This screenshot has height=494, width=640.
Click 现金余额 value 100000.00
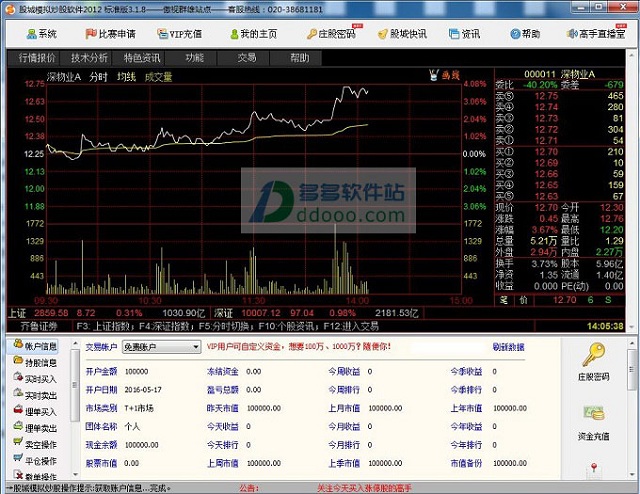141,445
